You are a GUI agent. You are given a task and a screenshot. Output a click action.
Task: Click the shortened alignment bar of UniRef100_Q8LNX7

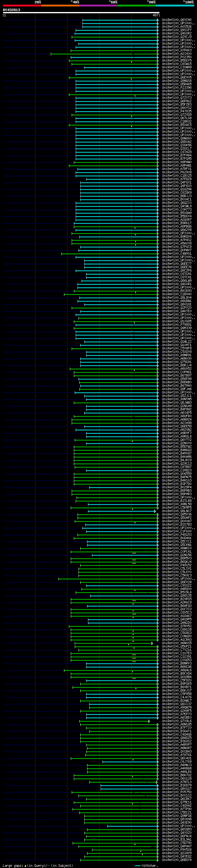point(122,511)
